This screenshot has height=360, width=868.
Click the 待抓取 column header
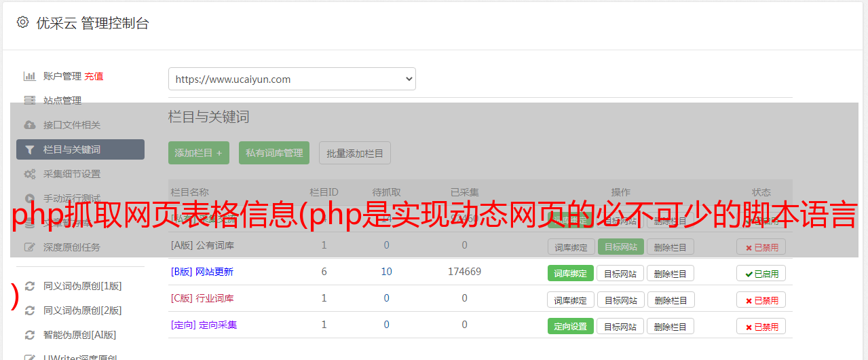[x=386, y=192]
